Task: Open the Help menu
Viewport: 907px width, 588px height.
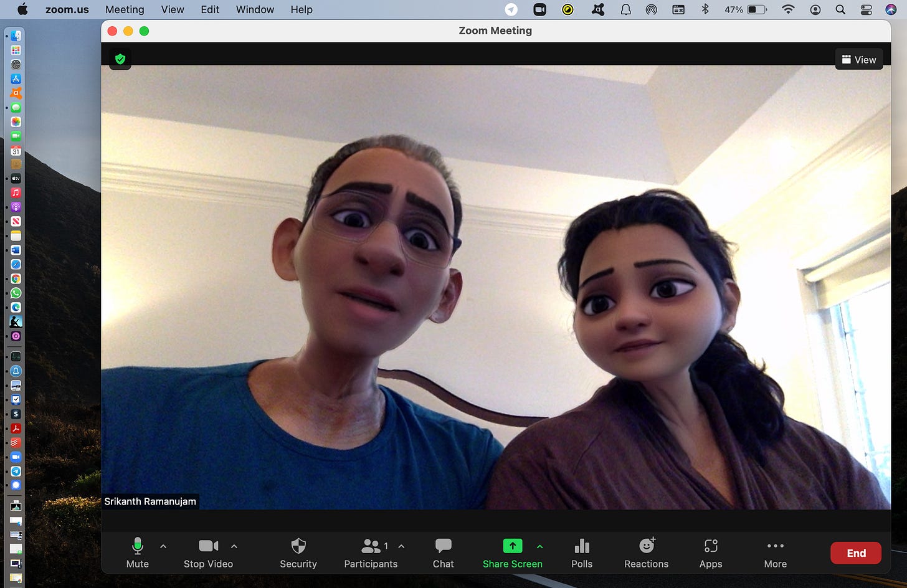Action: point(302,9)
